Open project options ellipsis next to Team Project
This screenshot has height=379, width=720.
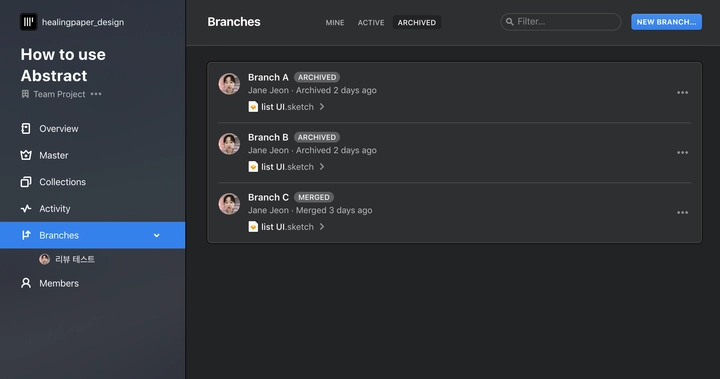[96, 94]
